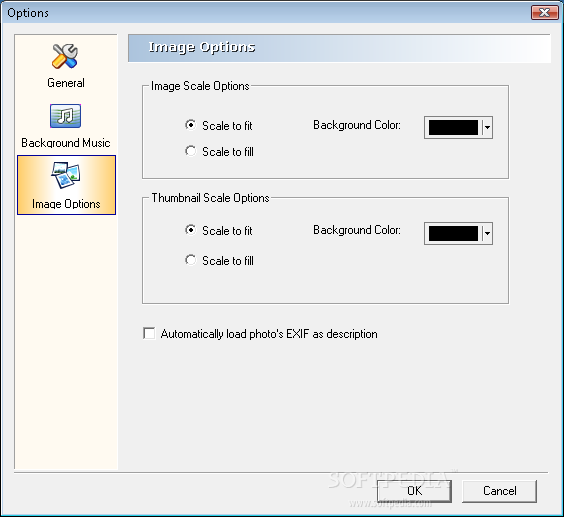Viewport: 564px width, 517px height.
Task: Click the Background Color label in Image Scale Options
Action: [x=357, y=125]
